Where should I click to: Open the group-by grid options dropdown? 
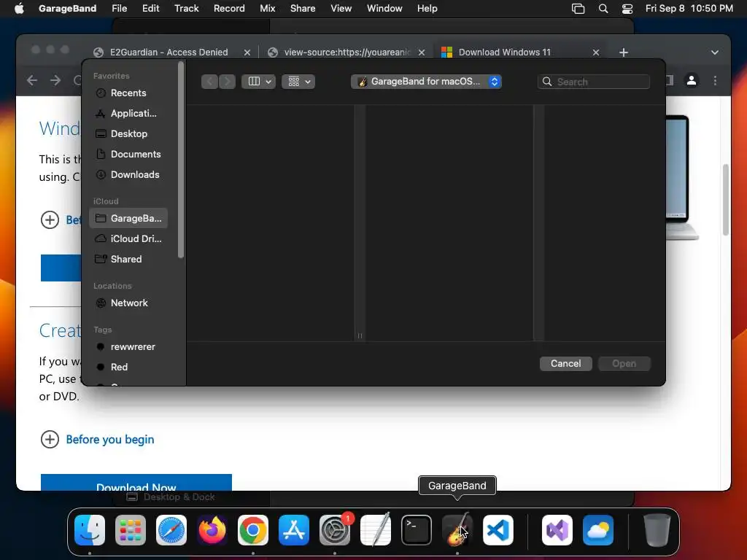[298, 82]
